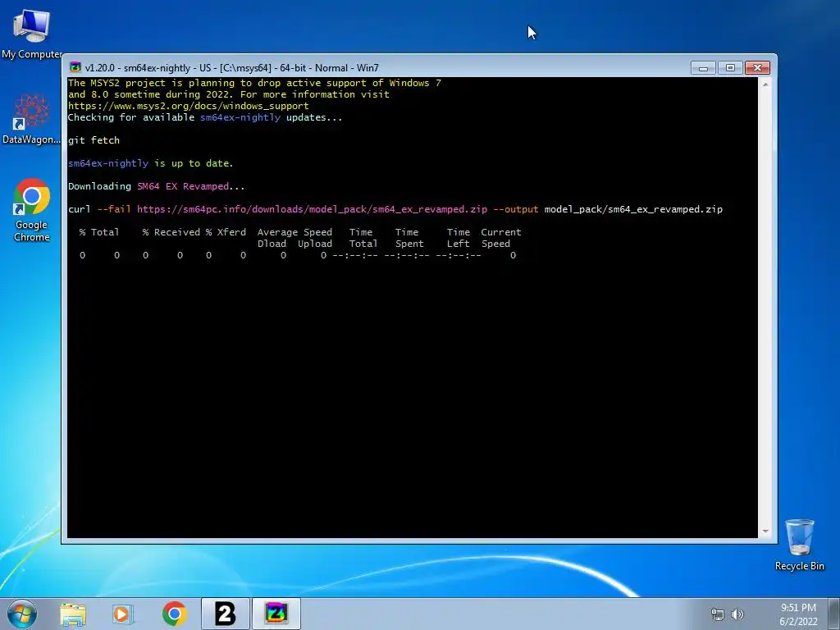This screenshot has width=840, height=630.
Task: Open the volume speaker tray icon
Action: (x=737, y=614)
